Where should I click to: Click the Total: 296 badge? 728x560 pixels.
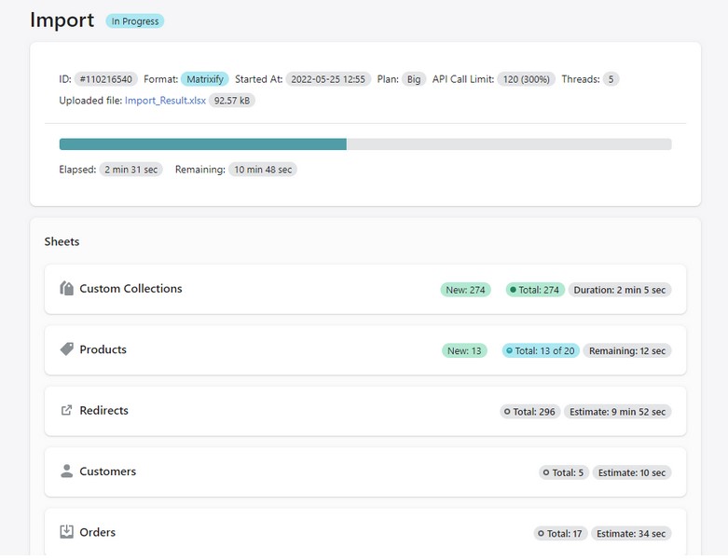(530, 412)
